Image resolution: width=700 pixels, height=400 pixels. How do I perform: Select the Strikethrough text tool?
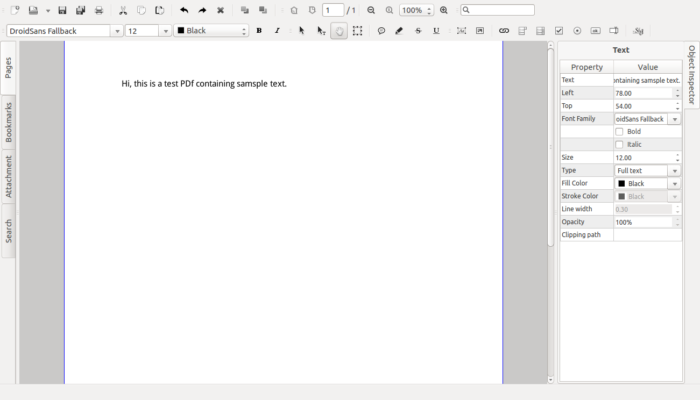(418, 30)
